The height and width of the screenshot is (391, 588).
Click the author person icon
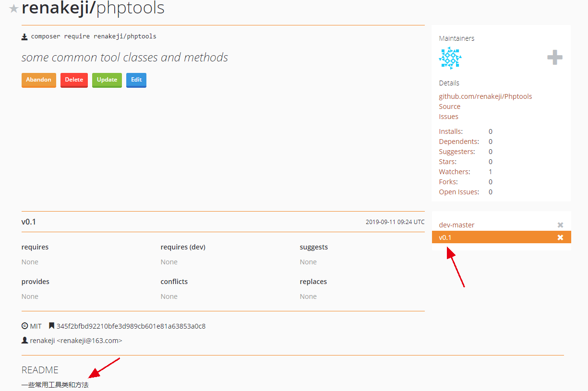tap(24, 341)
